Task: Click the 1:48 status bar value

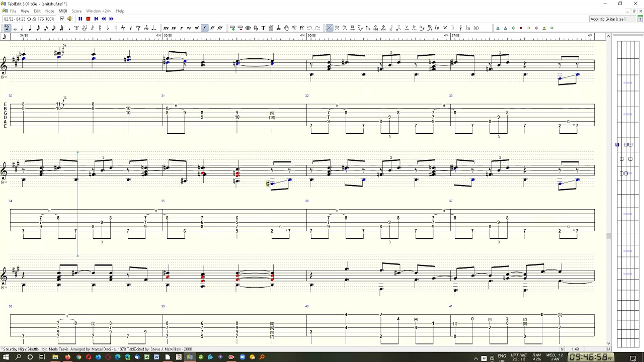Action: pos(575,349)
